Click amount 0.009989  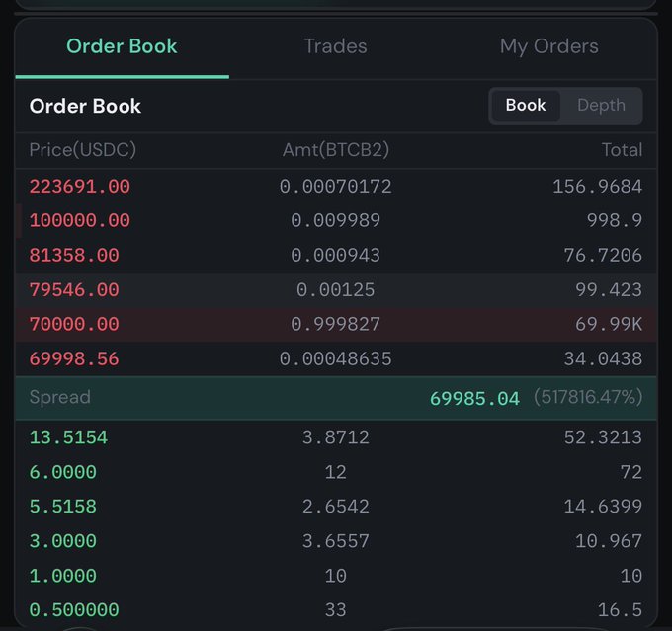tap(336, 220)
